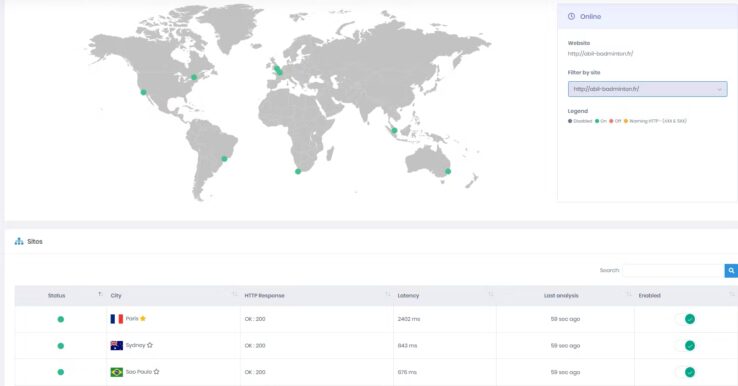Screen dimensions: 738x386
Task: Open the Filter by site dropdown
Action: 648,89
